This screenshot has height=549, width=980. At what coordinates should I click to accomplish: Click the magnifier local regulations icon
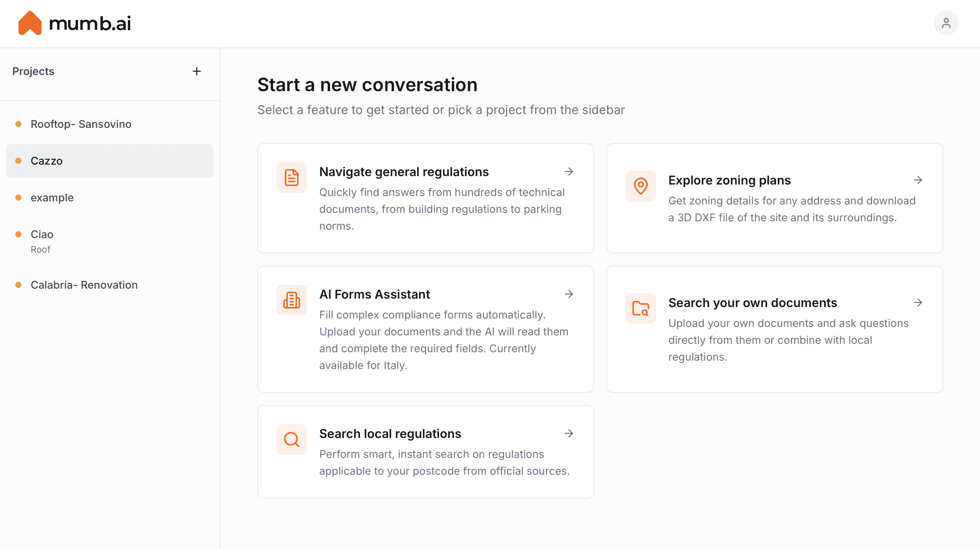(x=292, y=440)
